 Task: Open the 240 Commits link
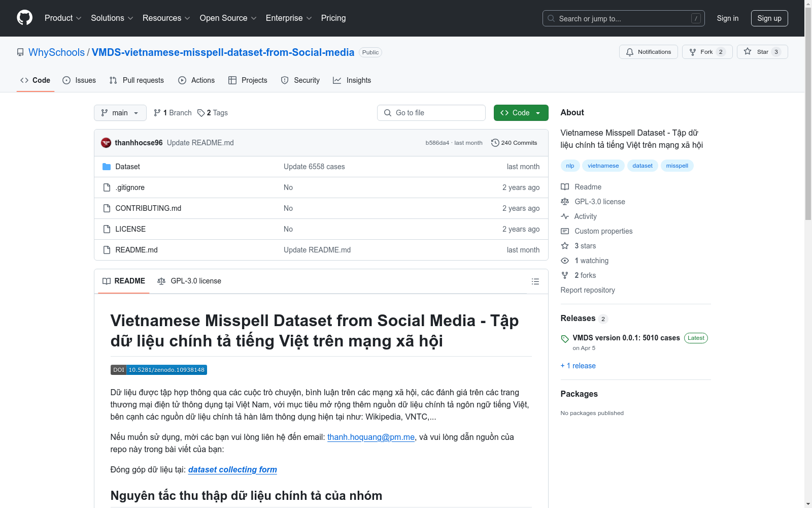(514, 143)
